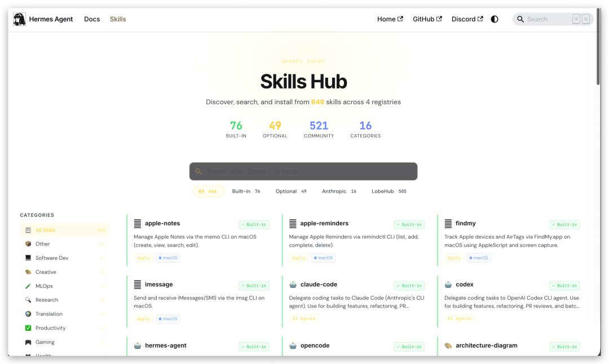Click the Apple tag on apple-reminders

(x=299, y=258)
